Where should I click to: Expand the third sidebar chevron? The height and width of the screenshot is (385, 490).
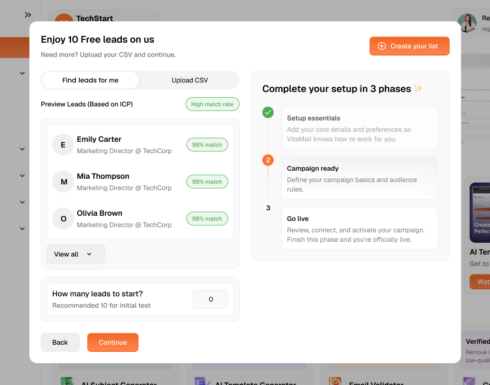click(x=22, y=175)
